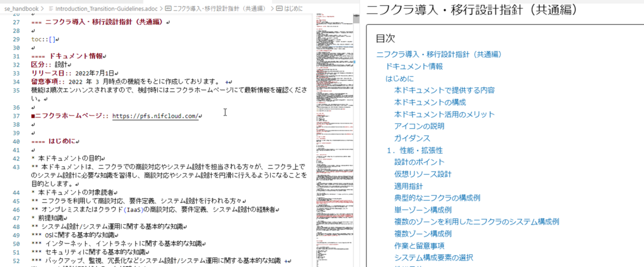Click the preview page title ニフクラ導入・移行設計指針（共通編）
The height and width of the screenshot is (267, 644).
click(x=473, y=10)
